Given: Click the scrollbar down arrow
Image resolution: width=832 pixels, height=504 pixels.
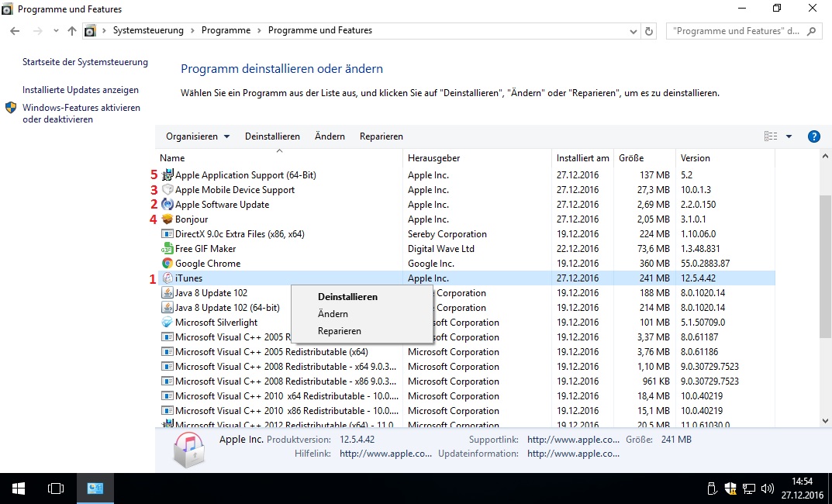Looking at the screenshot, I should click(825, 421).
